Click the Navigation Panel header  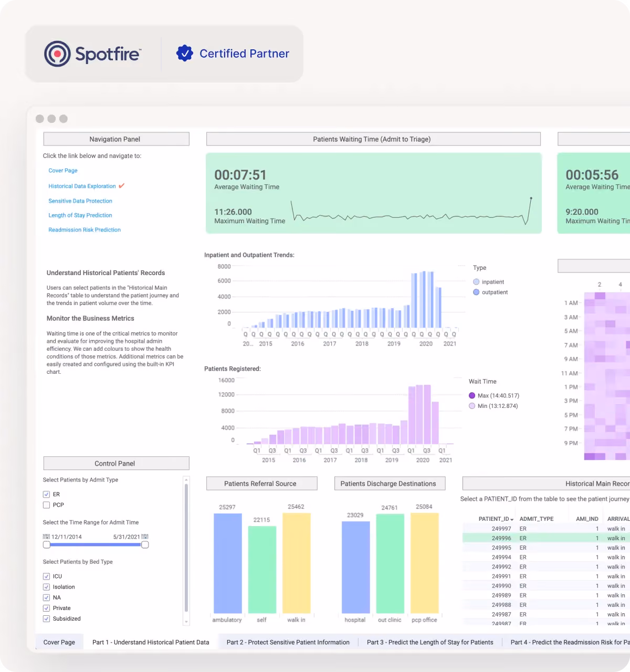coord(116,139)
